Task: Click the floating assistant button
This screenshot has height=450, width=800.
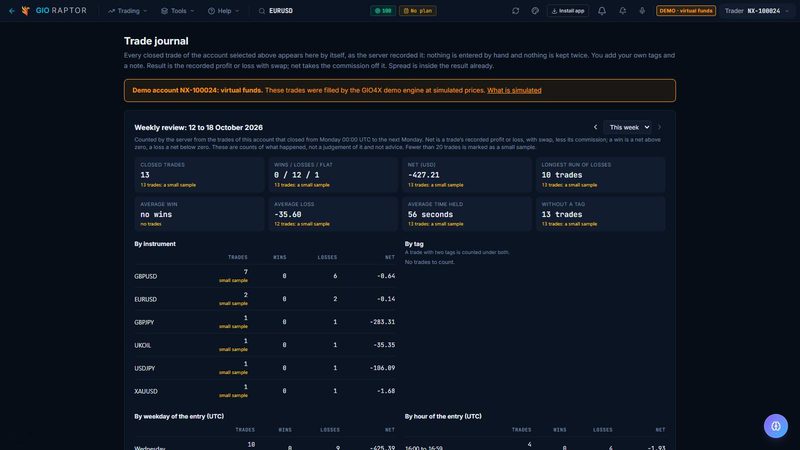Action: pyautogui.click(x=776, y=426)
